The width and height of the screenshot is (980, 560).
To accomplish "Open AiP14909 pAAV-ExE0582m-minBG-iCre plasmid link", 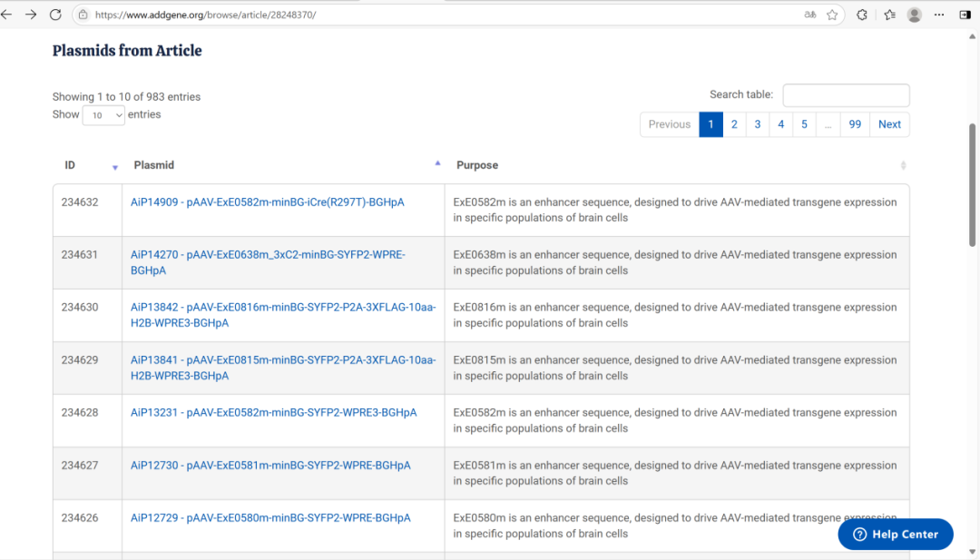I will pyautogui.click(x=268, y=202).
